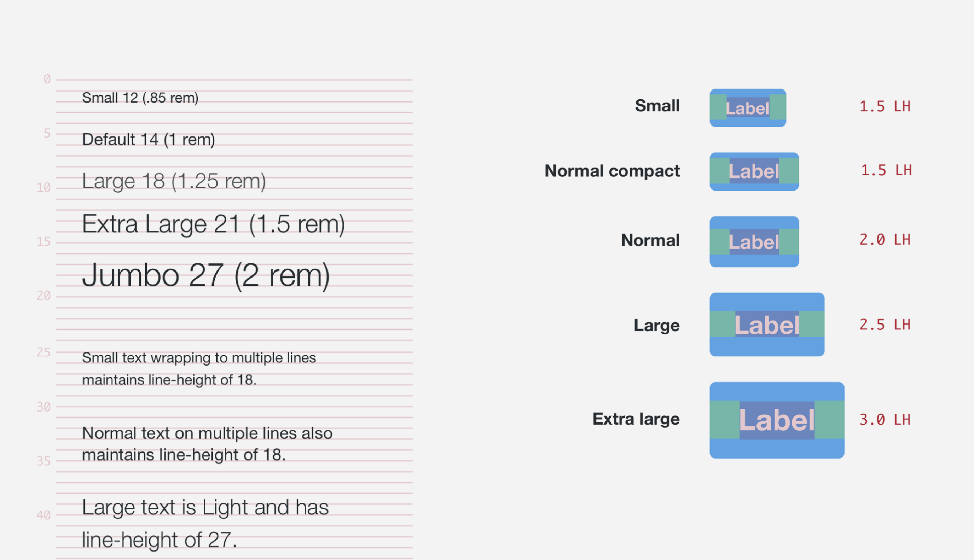
Task: Click the "Default 14 (1 rem)" text
Action: (x=149, y=139)
